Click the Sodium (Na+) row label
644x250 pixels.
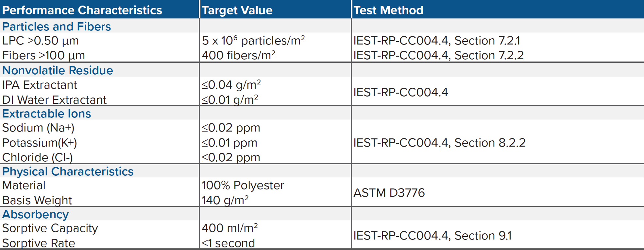pos(38,128)
